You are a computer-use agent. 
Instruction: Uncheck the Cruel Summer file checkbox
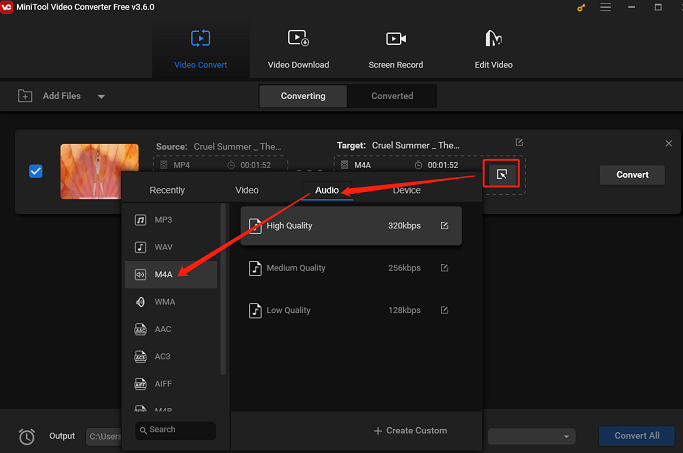point(36,171)
